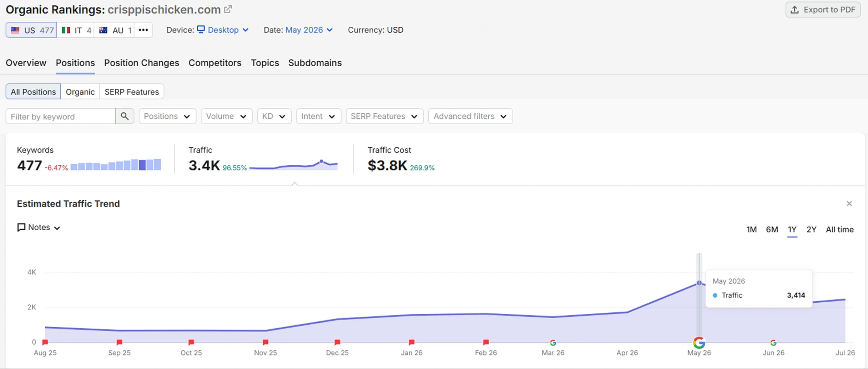
Task: Switch to the Position Changes tab
Action: click(142, 63)
